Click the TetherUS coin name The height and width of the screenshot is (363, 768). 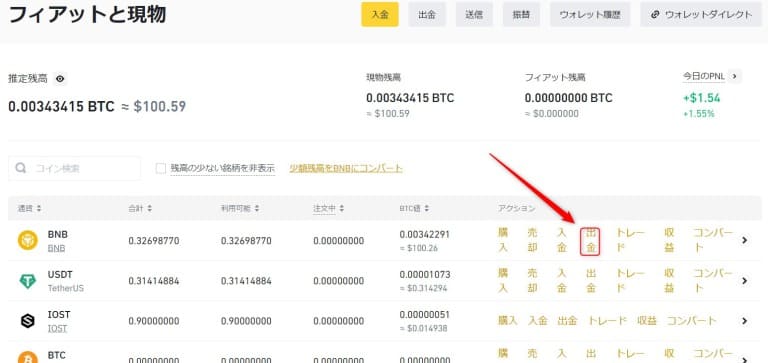[66, 288]
